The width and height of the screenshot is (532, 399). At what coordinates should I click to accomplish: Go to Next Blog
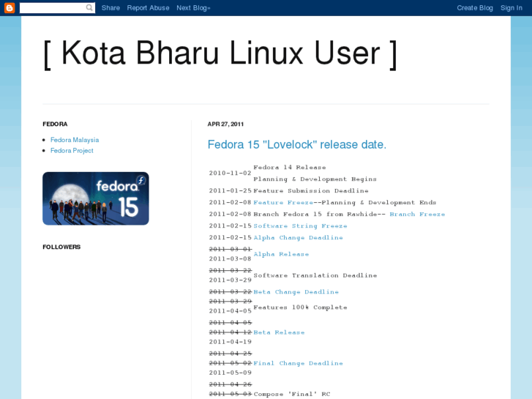pos(193,8)
